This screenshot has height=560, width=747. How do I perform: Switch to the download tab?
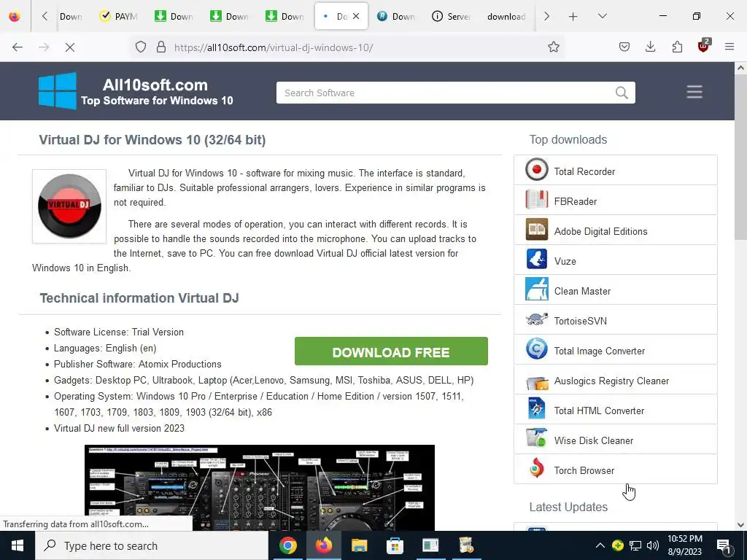coord(506,16)
